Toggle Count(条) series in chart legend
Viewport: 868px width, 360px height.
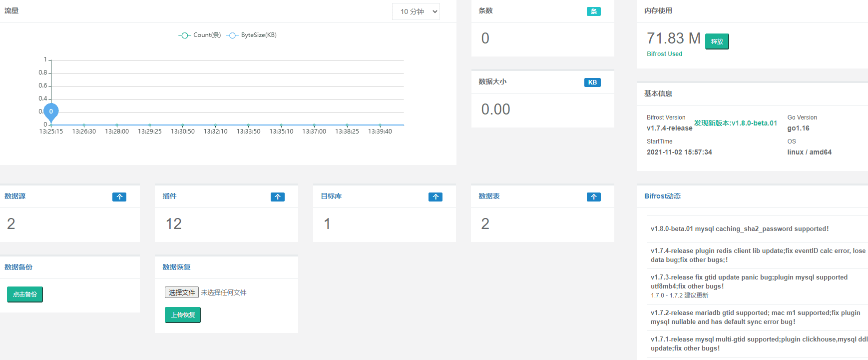(200, 35)
